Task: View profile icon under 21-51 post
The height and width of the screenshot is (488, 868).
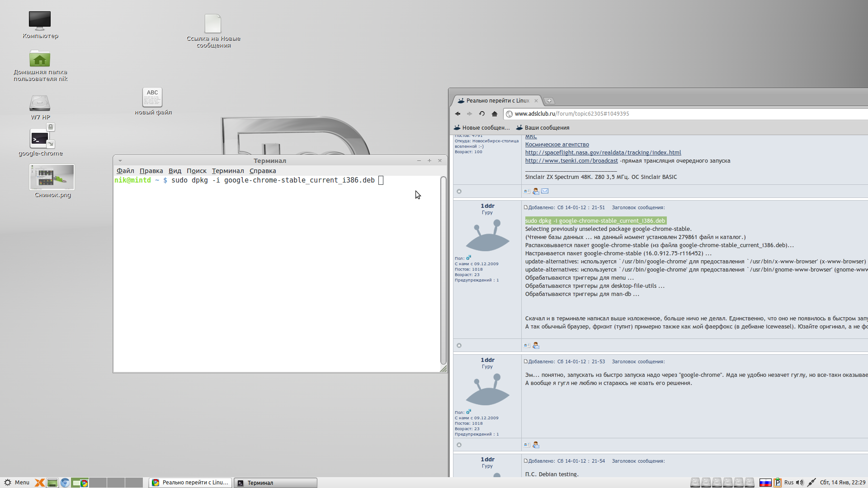Action: point(527,345)
